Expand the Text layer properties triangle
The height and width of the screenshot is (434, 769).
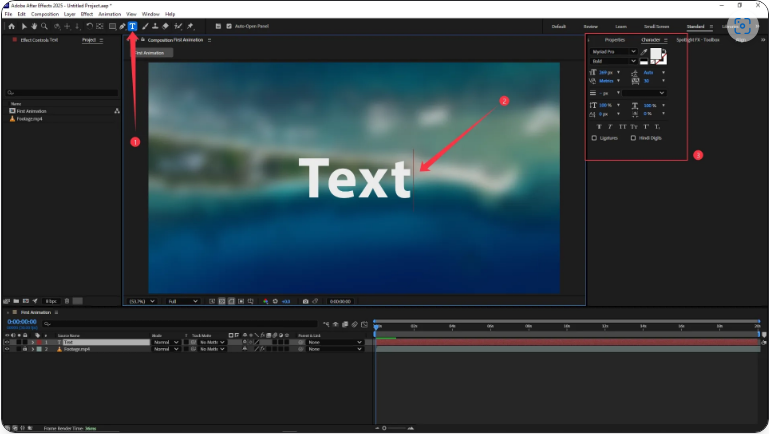click(x=33, y=342)
